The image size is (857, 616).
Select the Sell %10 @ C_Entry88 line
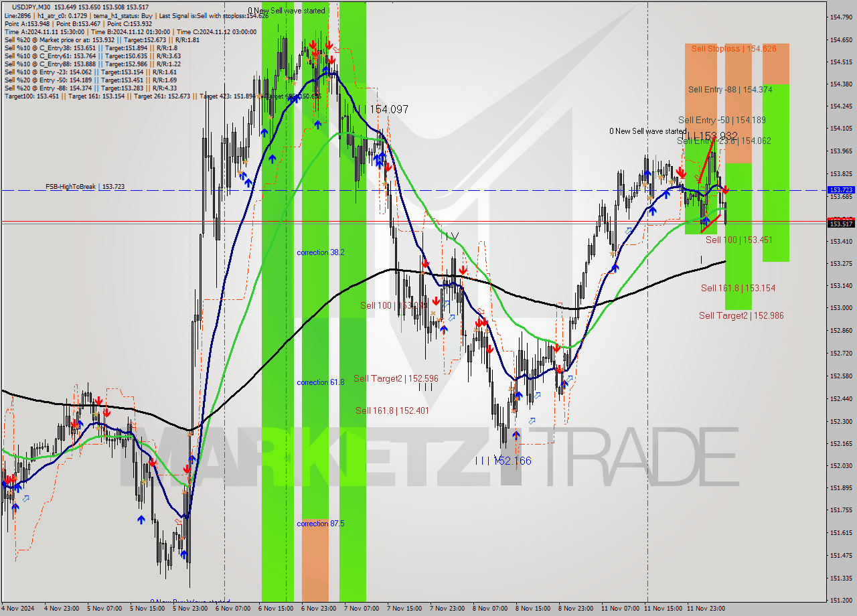[92, 64]
